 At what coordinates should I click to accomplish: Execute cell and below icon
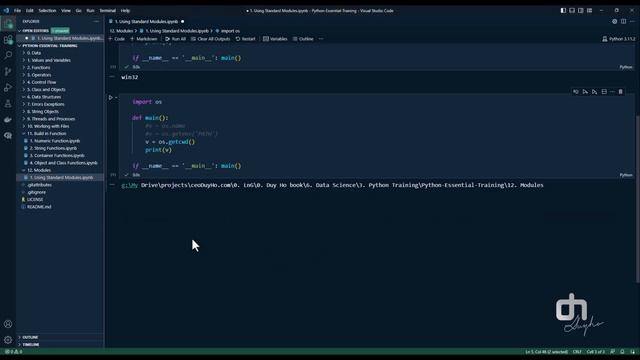coord(594,92)
